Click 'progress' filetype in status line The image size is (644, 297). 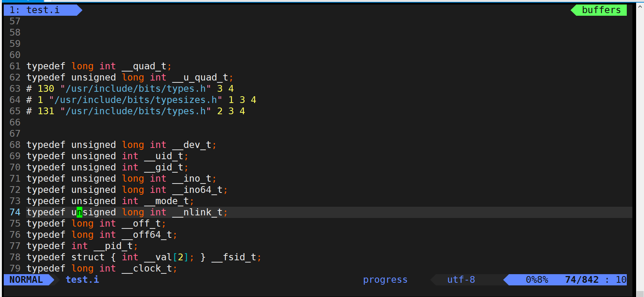(385, 280)
